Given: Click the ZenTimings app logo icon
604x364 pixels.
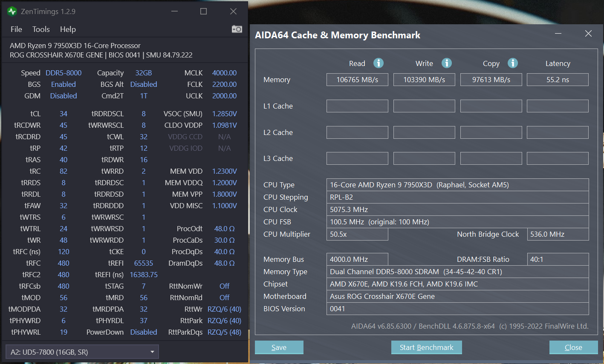Looking at the screenshot, I should [12, 11].
